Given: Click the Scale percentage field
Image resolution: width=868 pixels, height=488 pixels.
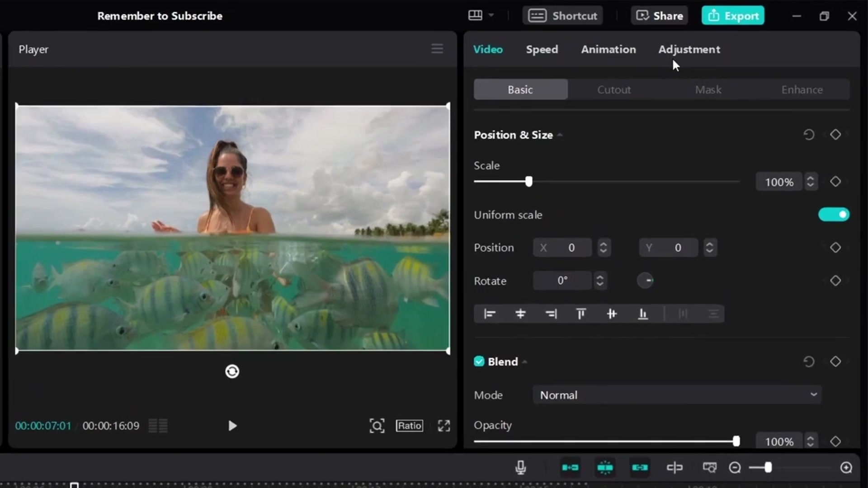Looking at the screenshot, I should [x=779, y=182].
